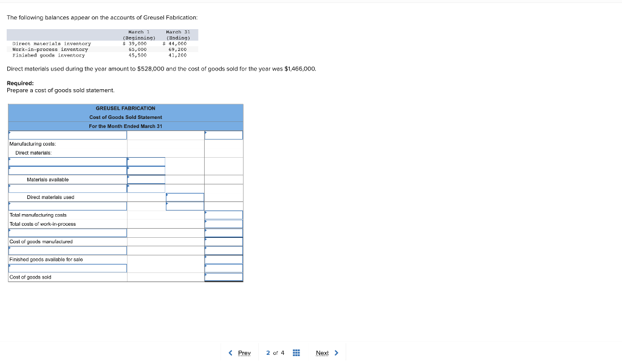This screenshot has height=364, width=622.
Task: Click 'Cost of Goods Sold Statement' header line
Action: [125, 117]
